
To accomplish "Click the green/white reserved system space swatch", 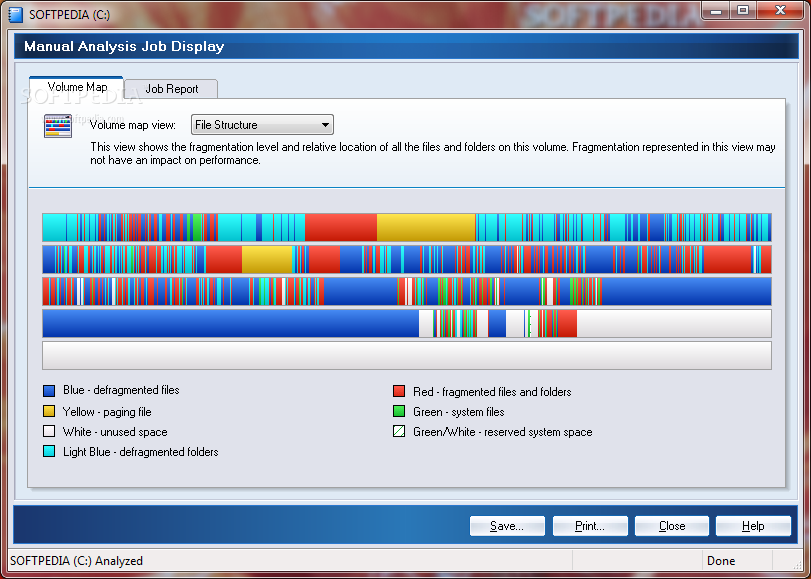I will click(399, 431).
